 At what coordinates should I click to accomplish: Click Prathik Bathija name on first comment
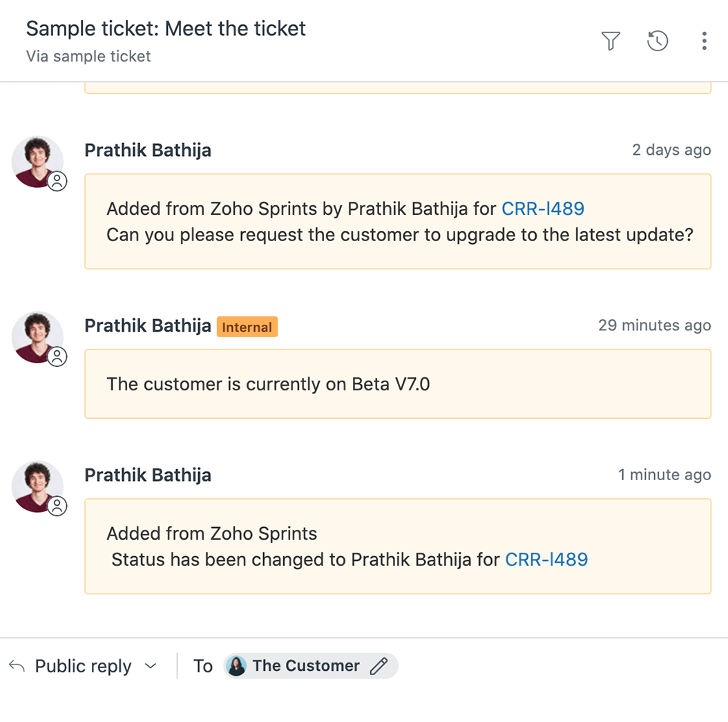(x=148, y=151)
